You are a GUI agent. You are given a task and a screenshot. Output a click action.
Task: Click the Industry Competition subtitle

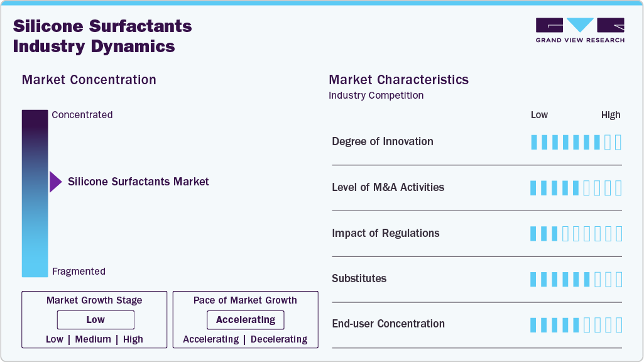tap(376, 96)
